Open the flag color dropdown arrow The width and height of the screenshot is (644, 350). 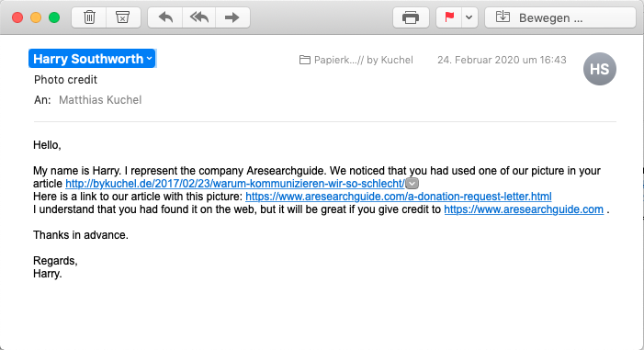[x=469, y=17]
